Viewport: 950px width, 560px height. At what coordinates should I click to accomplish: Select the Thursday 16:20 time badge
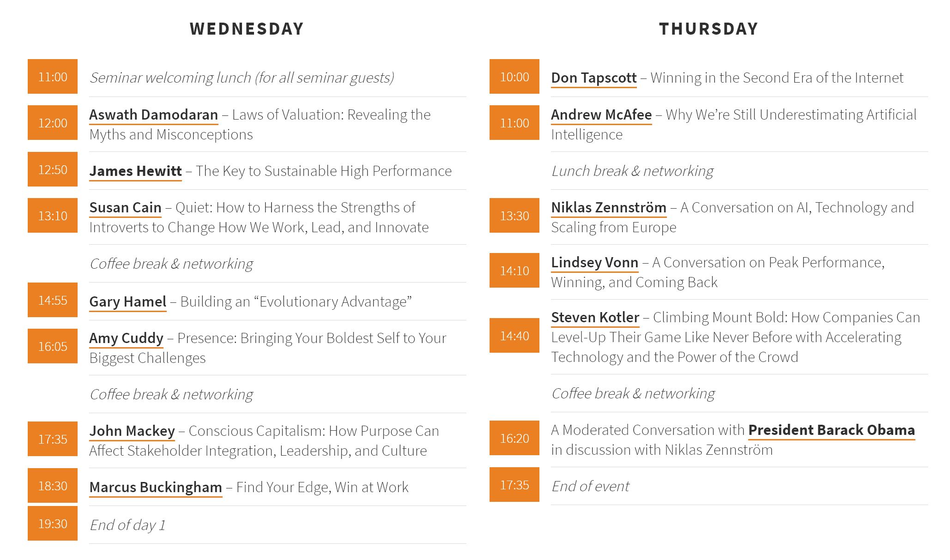[x=514, y=438]
